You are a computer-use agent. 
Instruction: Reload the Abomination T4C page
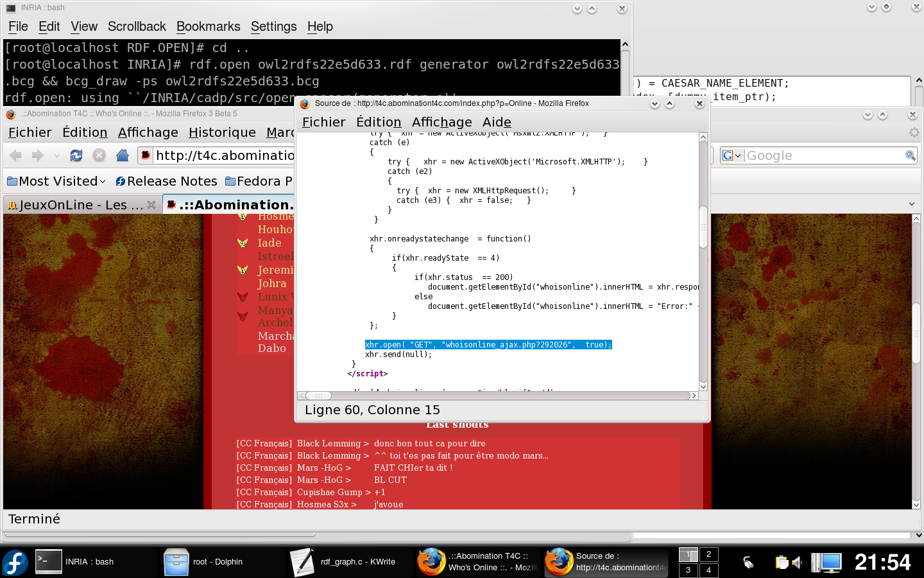point(76,155)
